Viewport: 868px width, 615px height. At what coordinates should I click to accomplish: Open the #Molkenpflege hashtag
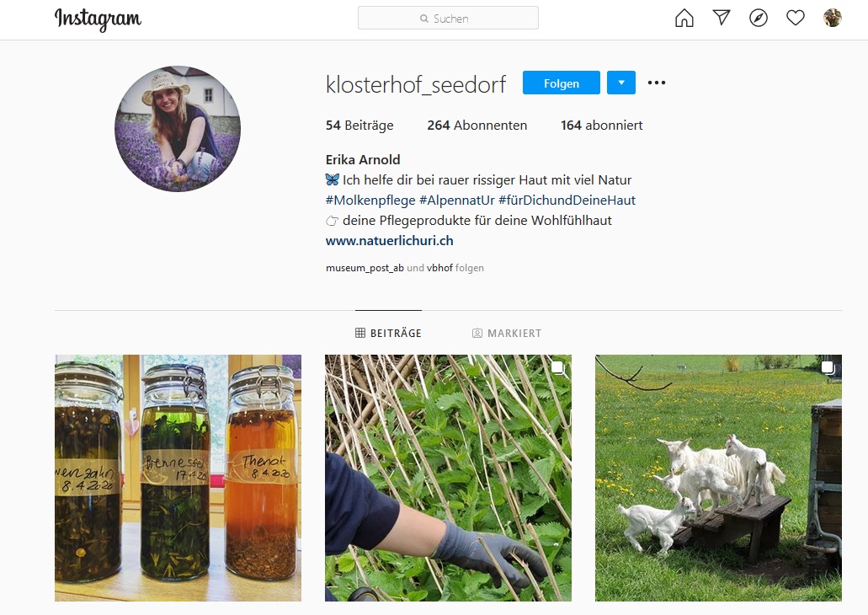click(370, 200)
